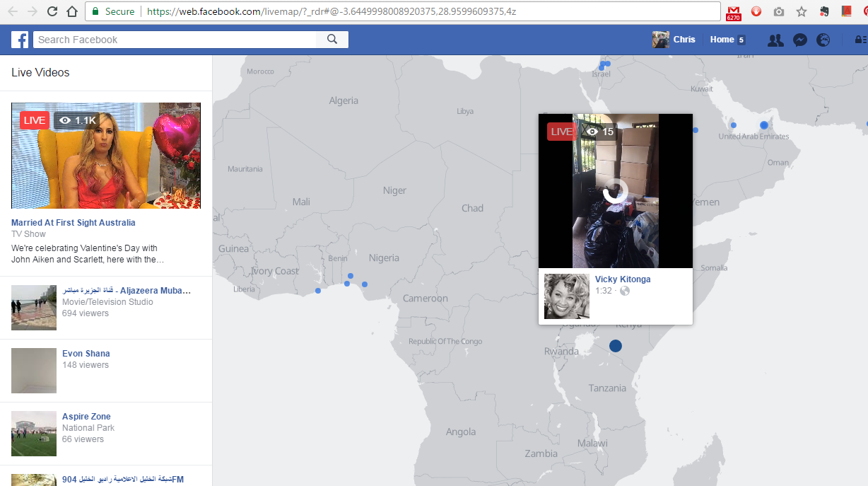Click the "Live Videos" heading
Screen dimensions: 868x486
[x=40, y=72]
